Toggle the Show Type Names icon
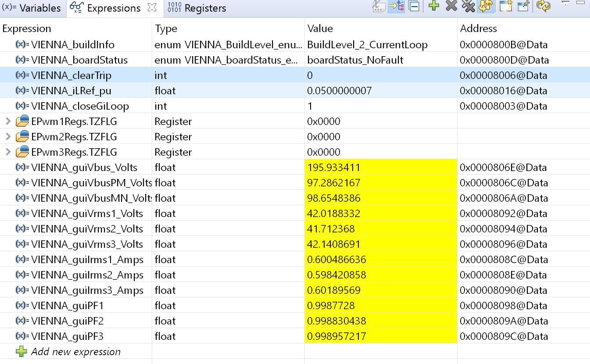 [x=379, y=7]
